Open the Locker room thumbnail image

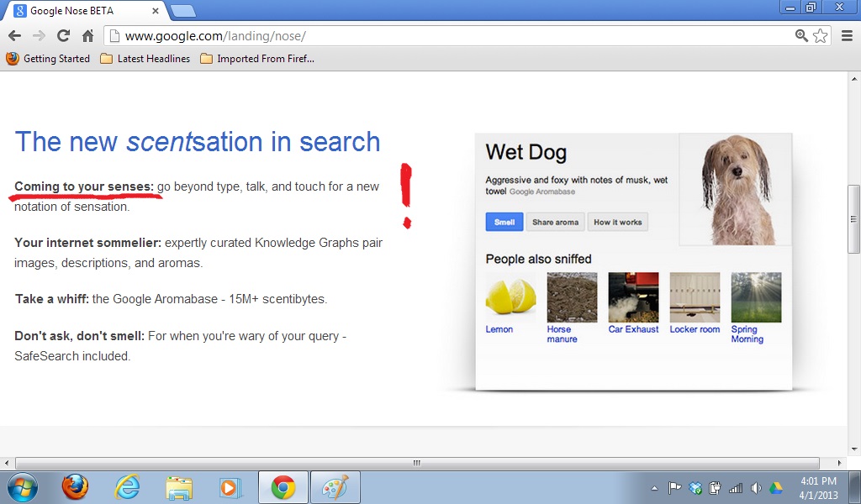(x=695, y=297)
